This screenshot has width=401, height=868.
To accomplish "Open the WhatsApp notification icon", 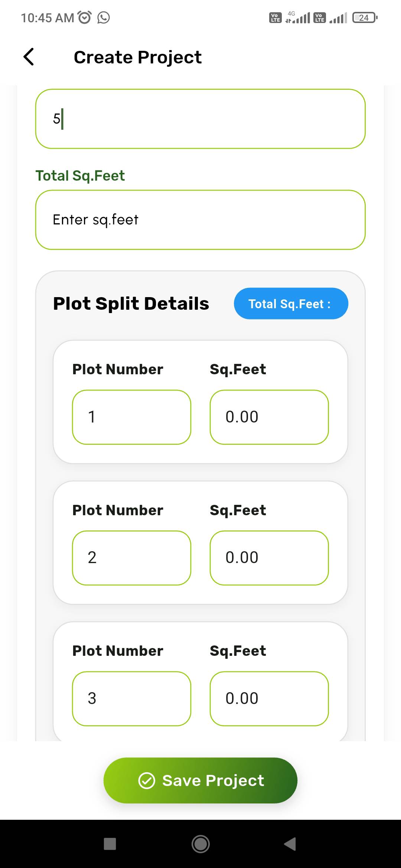I will click(x=104, y=17).
